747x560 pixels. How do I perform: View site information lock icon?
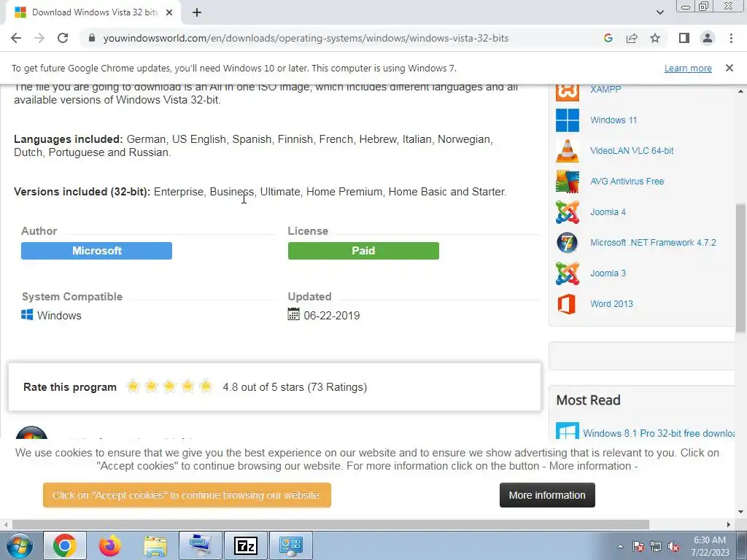point(92,38)
